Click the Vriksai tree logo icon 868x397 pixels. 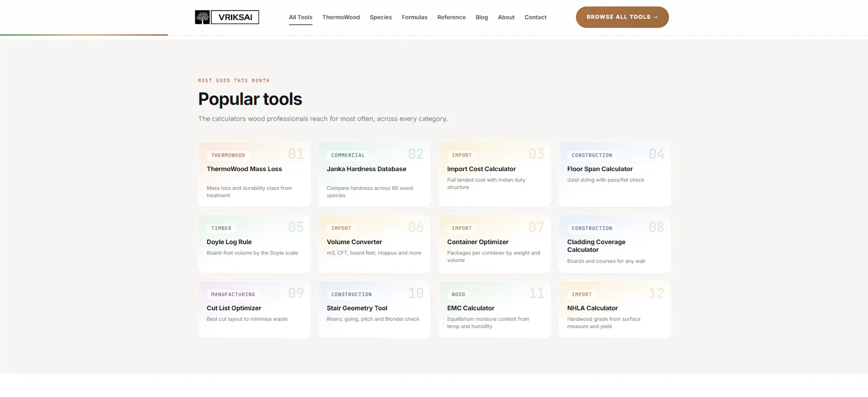[202, 17]
